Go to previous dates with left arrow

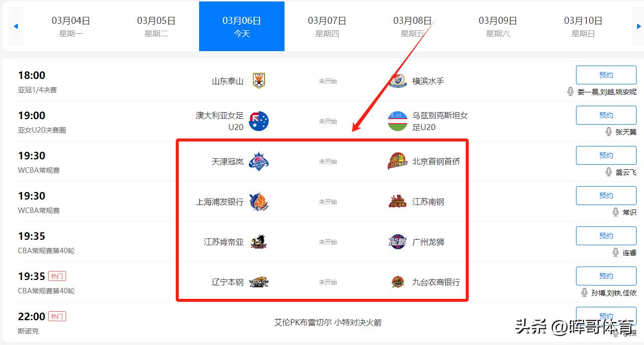click(x=16, y=26)
